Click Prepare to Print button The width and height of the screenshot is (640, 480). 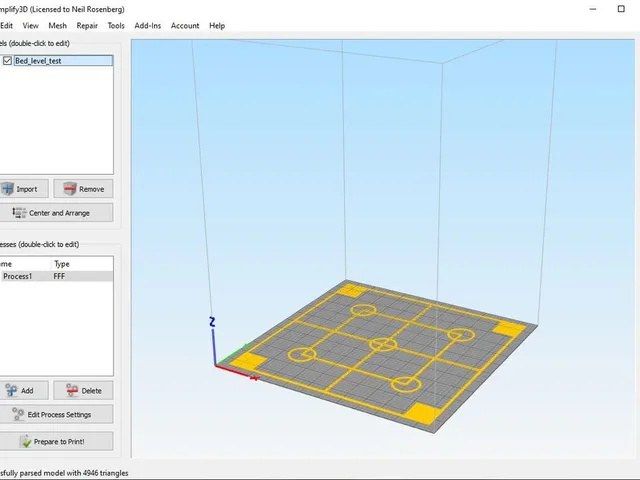pyautogui.click(x=56, y=441)
